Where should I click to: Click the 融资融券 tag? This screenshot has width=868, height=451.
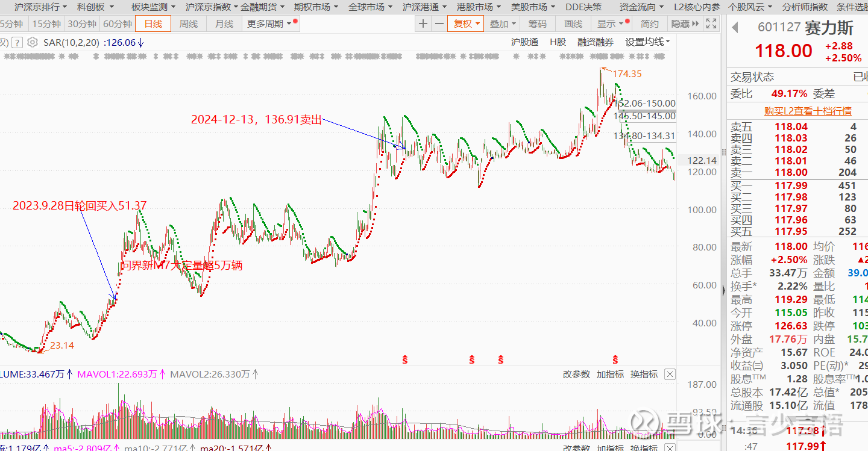[596, 42]
